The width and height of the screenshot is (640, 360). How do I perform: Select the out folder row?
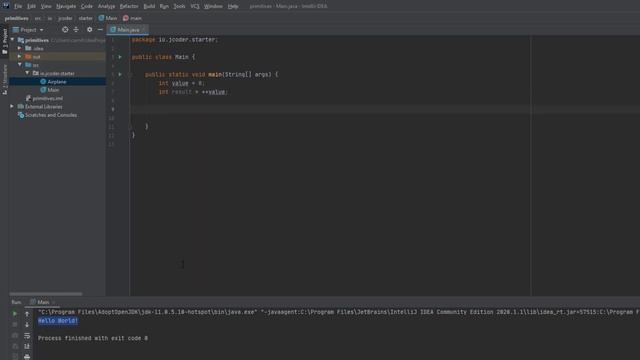(x=58, y=57)
